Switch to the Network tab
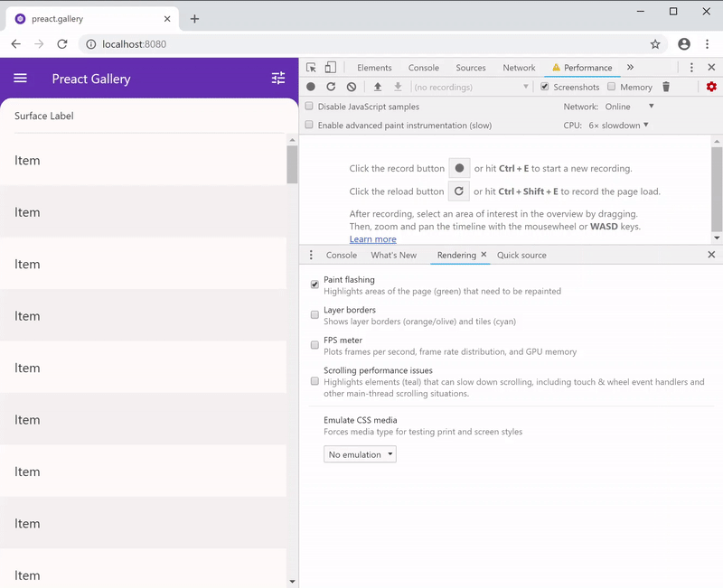The image size is (723, 588). [519, 68]
